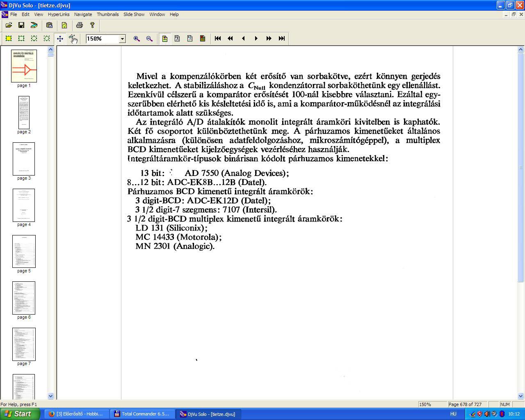The height and width of the screenshot is (420, 525).
Task: Select the rectangle outline selection tool
Action: coord(21,39)
